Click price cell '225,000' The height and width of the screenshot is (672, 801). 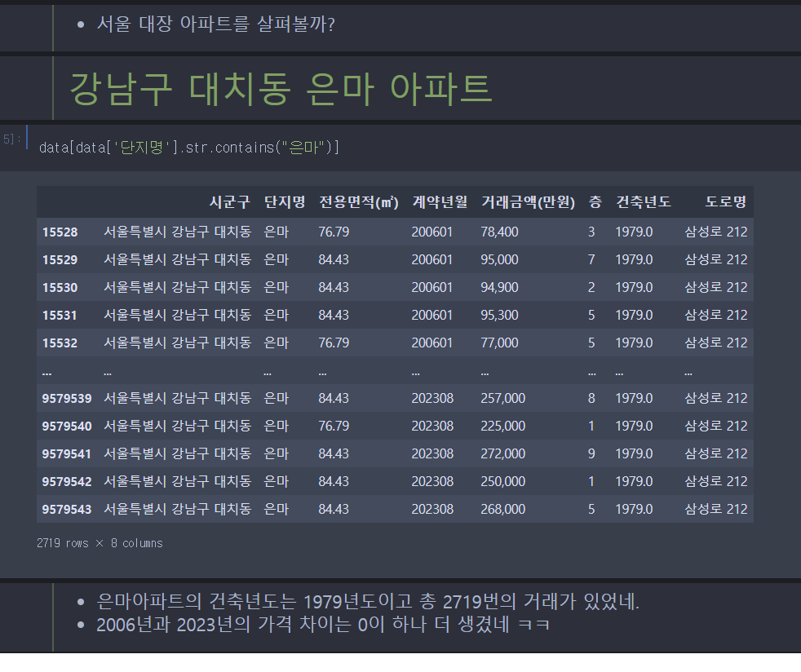tap(502, 426)
